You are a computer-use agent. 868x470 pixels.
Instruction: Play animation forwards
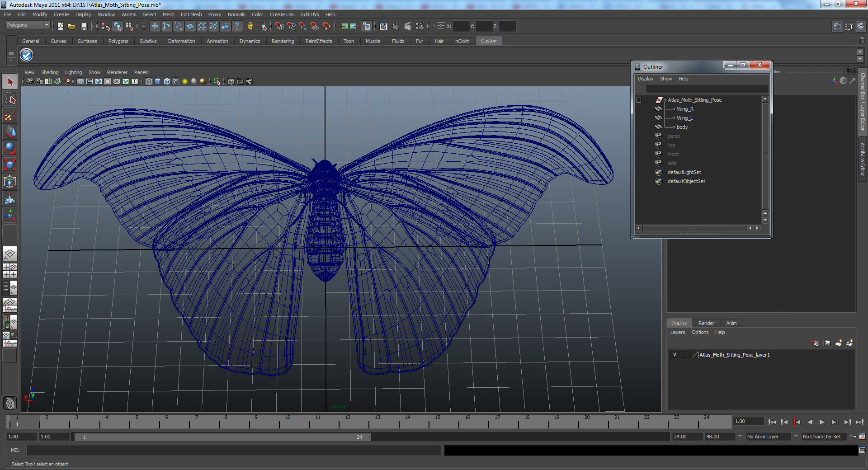tap(822, 422)
